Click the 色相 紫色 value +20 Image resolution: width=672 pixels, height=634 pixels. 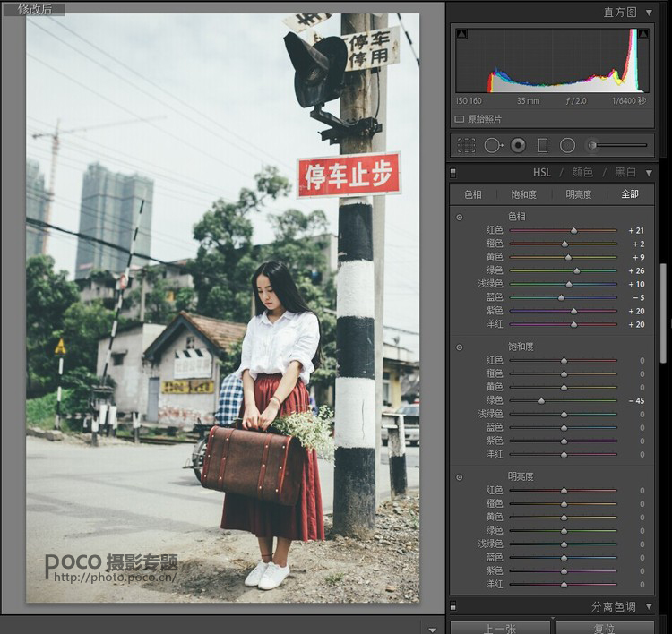point(636,311)
